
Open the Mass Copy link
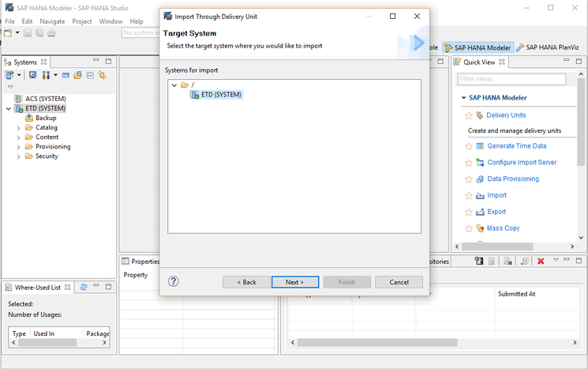503,228
